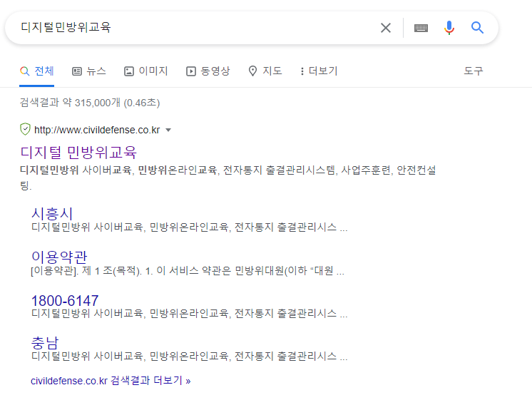Submit search with the blue magnifier icon
This screenshot has height=405, width=532.
click(477, 28)
